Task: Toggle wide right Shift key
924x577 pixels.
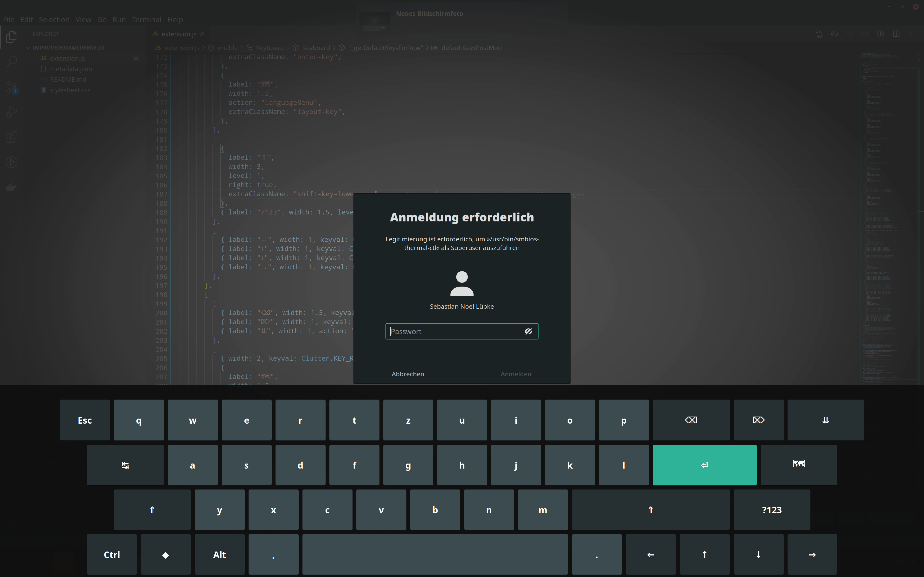Action: click(650, 510)
